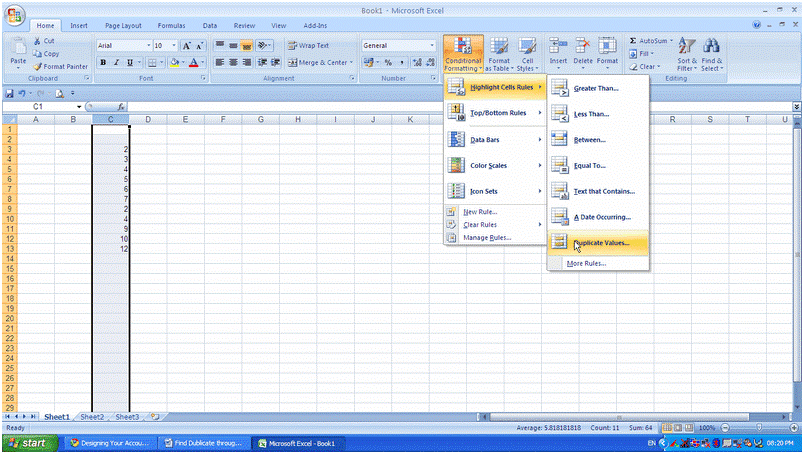
Task: Switch to the Insert tab
Action: point(79,26)
